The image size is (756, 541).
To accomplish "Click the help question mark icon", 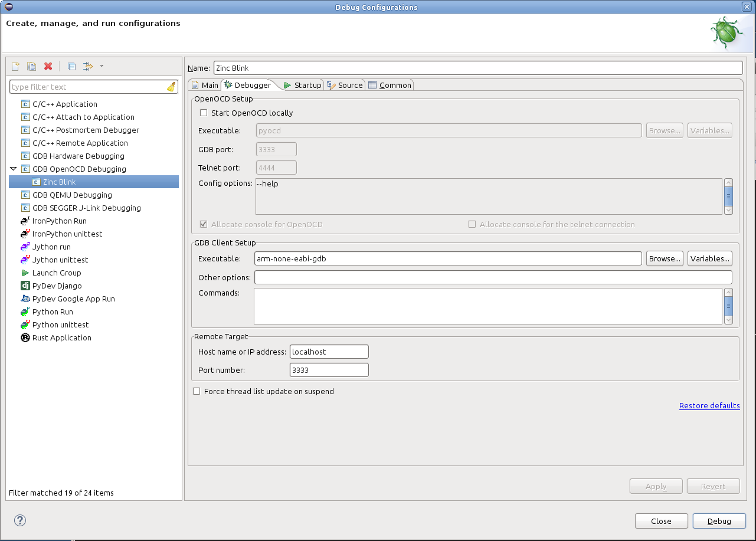I will [20, 520].
